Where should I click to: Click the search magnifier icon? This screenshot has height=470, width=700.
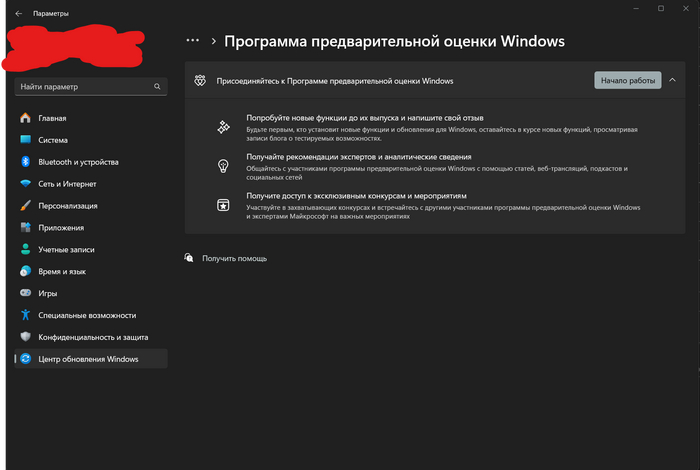[x=157, y=87]
